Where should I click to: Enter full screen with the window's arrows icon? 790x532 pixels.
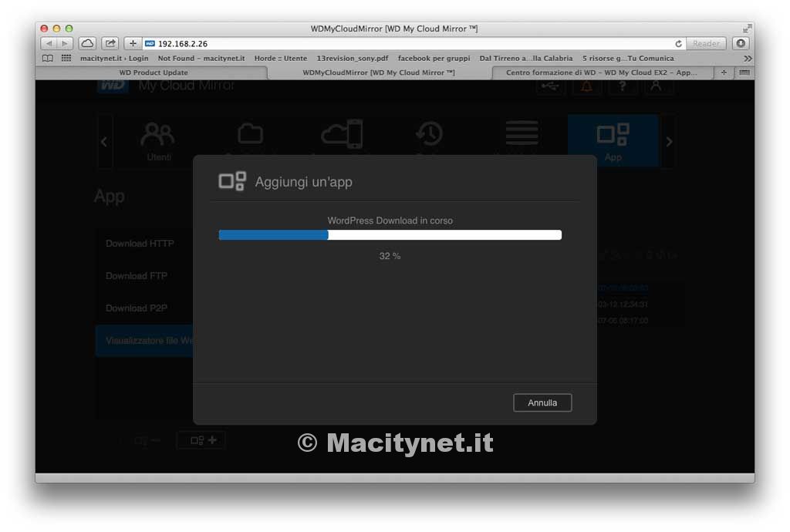pos(747,29)
